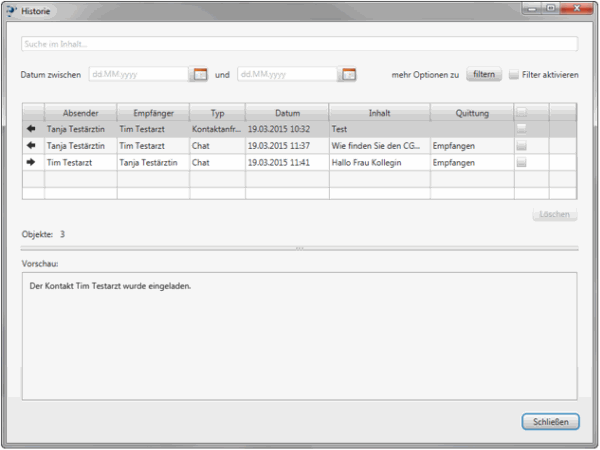Click the Löschen button
The image size is (600, 450).
[x=554, y=214]
